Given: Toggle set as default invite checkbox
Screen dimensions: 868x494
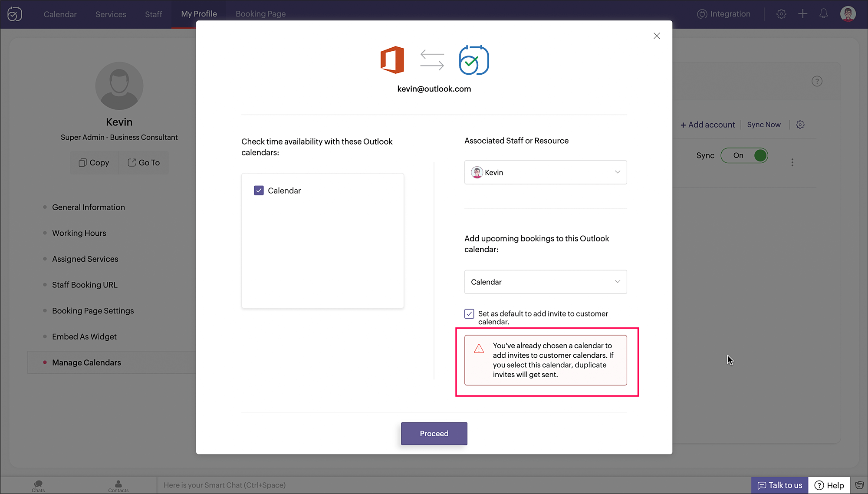Looking at the screenshot, I should 469,314.
